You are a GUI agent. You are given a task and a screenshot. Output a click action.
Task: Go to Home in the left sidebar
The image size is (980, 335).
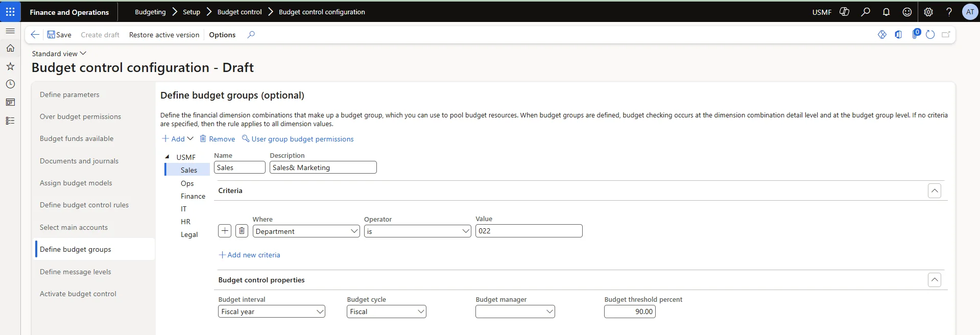(10, 48)
